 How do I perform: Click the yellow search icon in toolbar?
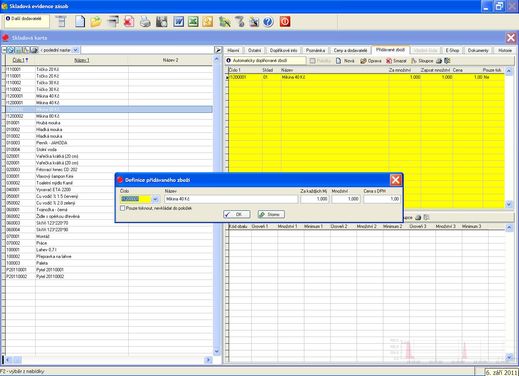pyautogui.click(x=207, y=22)
